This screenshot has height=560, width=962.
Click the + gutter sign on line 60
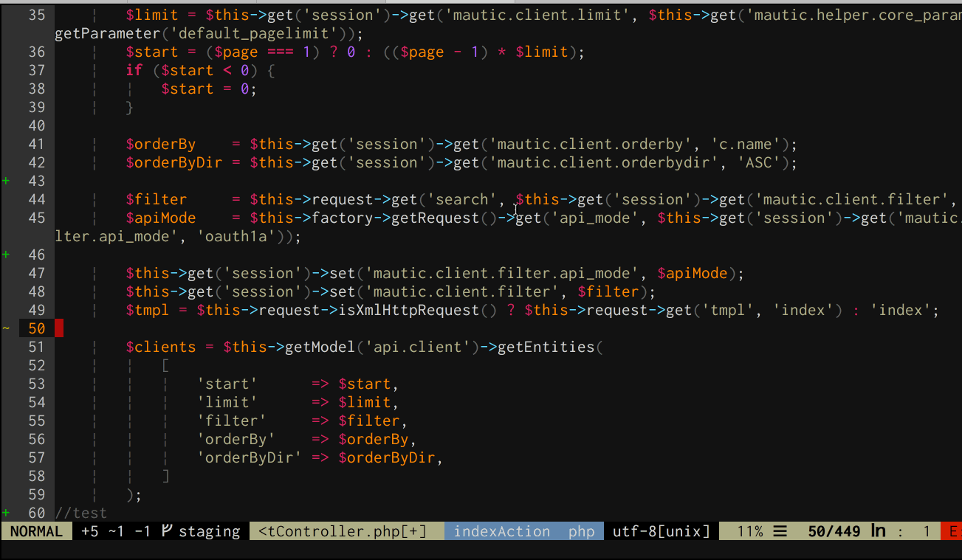point(6,512)
